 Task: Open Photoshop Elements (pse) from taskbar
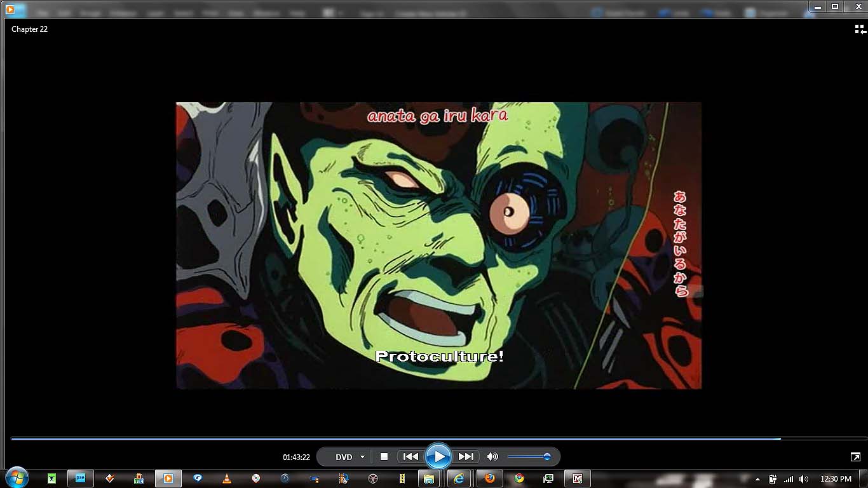(81, 478)
